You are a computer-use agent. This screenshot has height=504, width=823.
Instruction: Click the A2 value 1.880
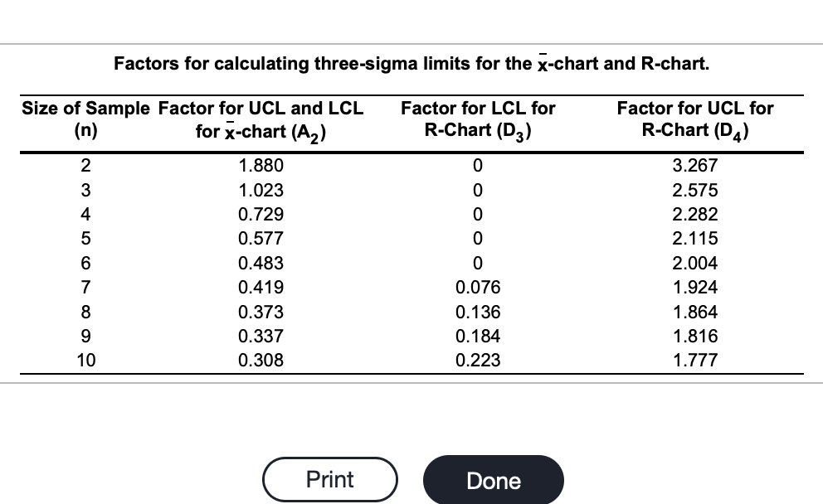(x=261, y=166)
